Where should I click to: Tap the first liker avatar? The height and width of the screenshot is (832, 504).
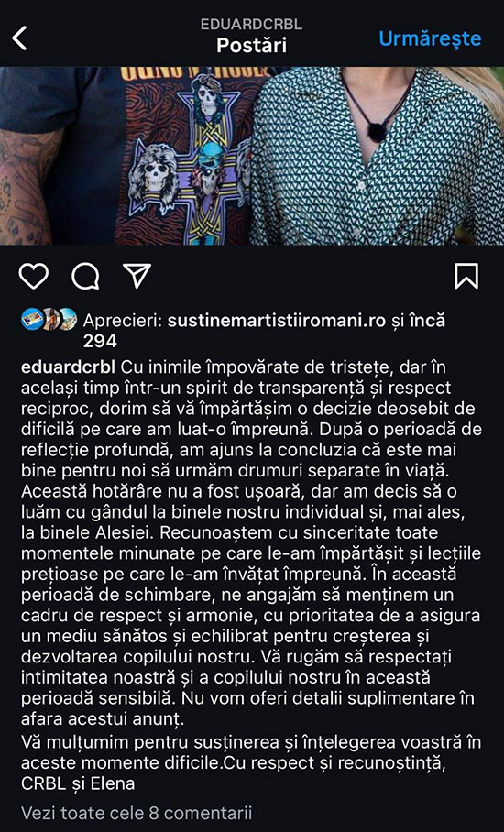pyautogui.click(x=31, y=319)
